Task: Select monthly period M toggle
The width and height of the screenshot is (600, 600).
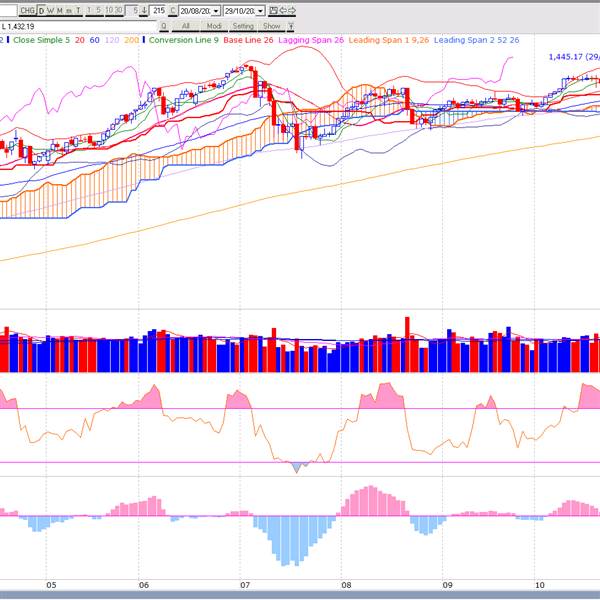Action: coord(60,11)
